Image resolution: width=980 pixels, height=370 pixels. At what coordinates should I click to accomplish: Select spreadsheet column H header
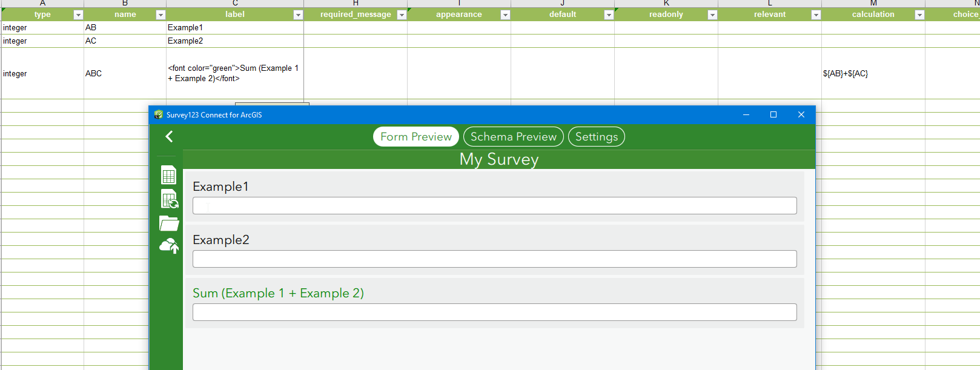tap(356, 3)
